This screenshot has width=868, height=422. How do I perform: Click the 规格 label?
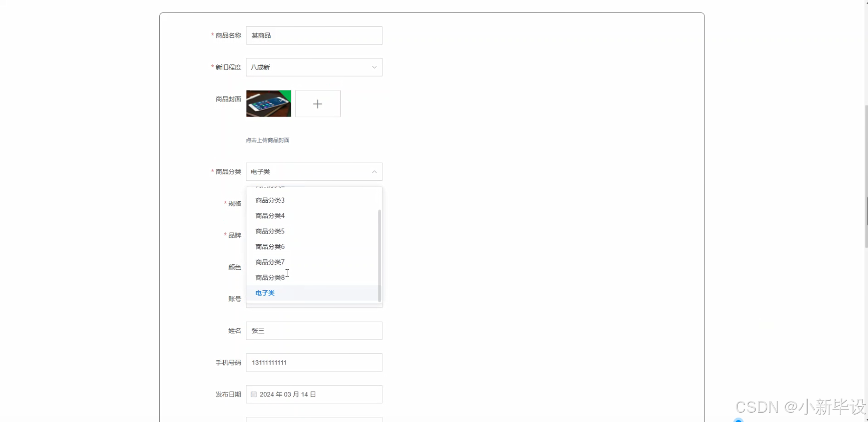234,204
